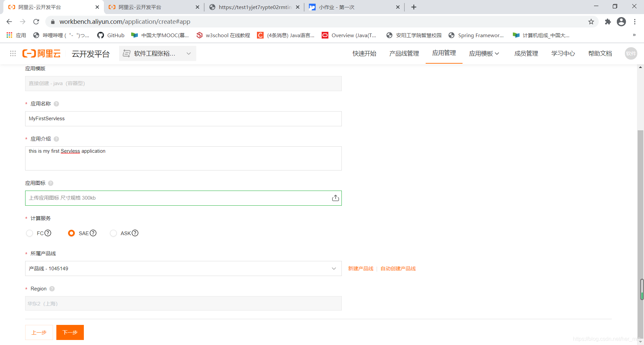Click the forward navigation arrow

pos(23,22)
